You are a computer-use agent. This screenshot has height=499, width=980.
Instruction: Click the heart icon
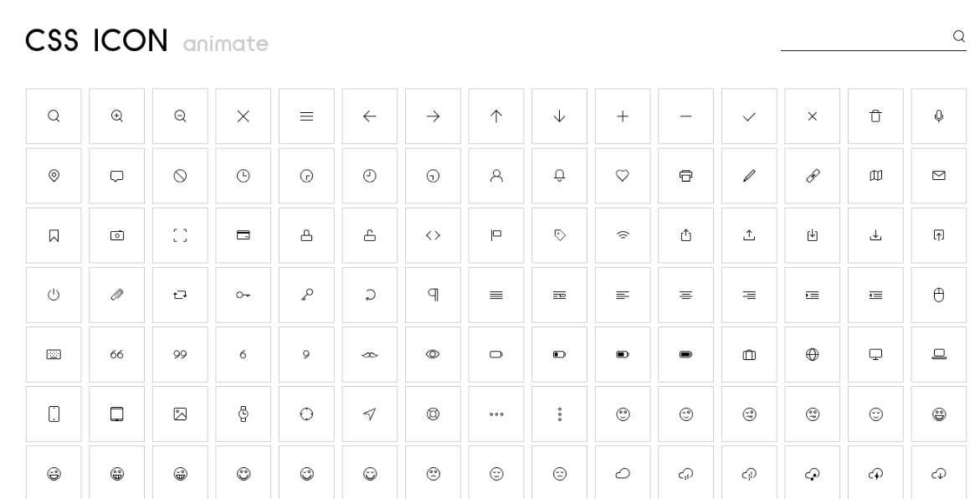pyautogui.click(x=623, y=176)
